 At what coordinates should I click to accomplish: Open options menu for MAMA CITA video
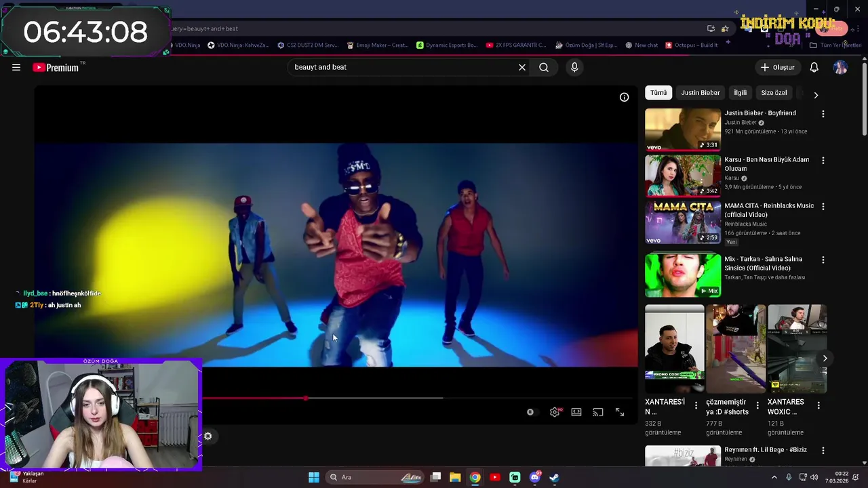[x=823, y=207]
